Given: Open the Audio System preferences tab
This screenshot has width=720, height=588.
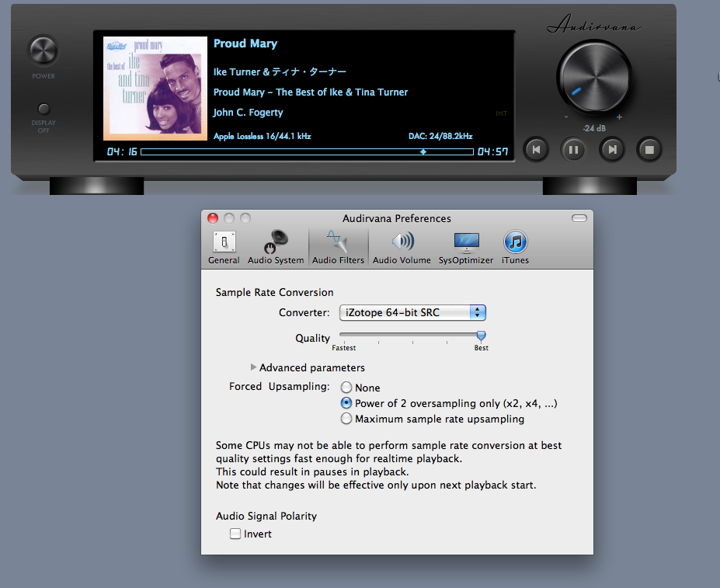Looking at the screenshot, I should tap(276, 248).
